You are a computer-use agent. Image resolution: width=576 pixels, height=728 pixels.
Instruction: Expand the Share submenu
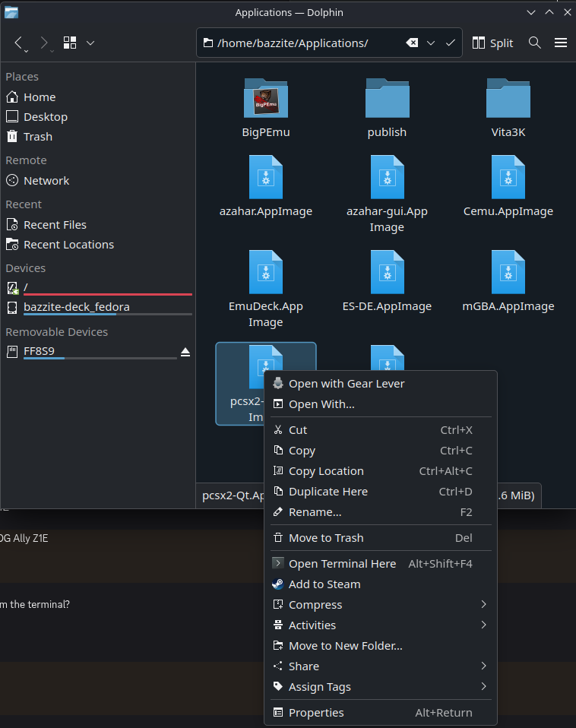pyautogui.click(x=381, y=666)
